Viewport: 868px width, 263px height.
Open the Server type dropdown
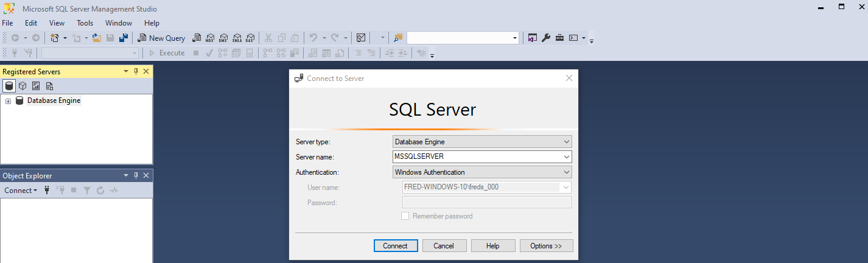[482, 142]
